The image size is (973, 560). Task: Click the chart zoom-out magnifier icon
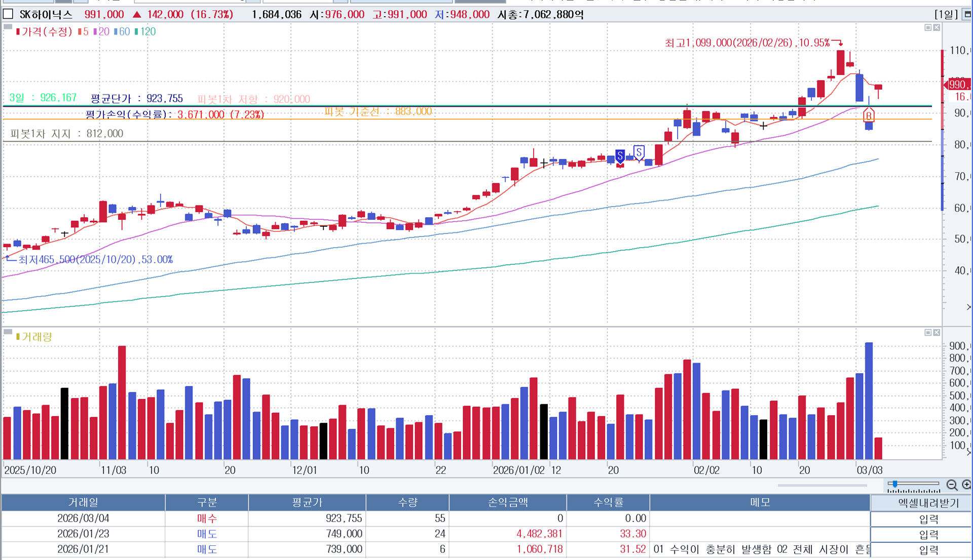pyautogui.click(x=952, y=485)
